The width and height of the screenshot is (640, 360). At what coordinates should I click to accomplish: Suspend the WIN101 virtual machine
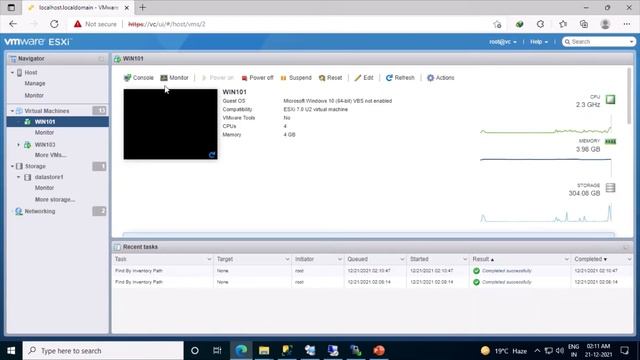pos(296,78)
